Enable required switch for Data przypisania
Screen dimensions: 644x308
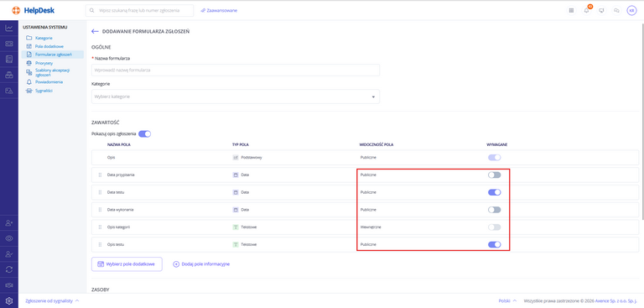pos(495,175)
